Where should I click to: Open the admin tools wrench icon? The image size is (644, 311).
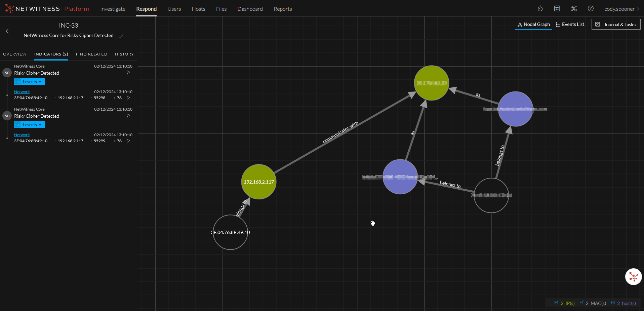(x=574, y=9)
